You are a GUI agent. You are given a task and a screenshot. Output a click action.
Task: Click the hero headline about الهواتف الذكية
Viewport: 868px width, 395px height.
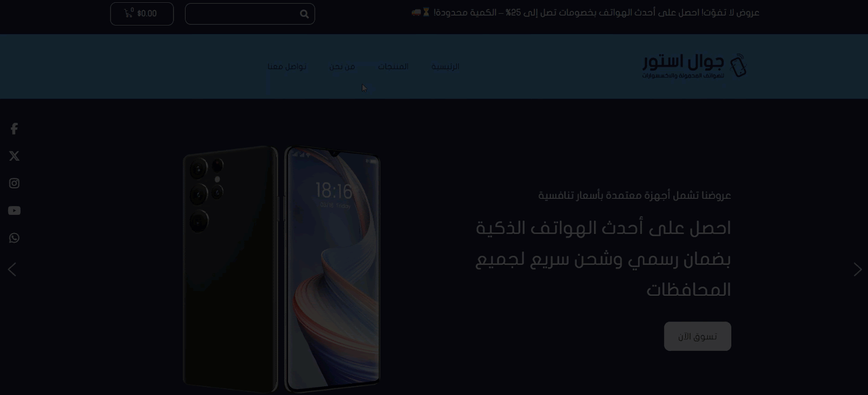coord(603,258)
